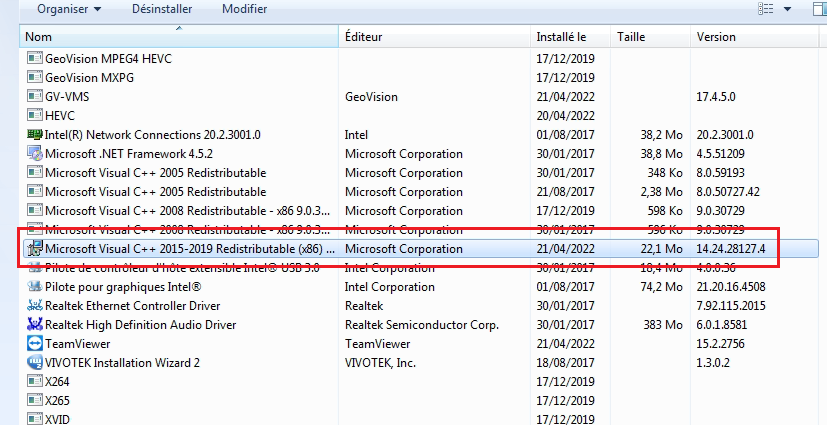Select VIVOTEK Installation Wizard 2 entry

[122, 363]
